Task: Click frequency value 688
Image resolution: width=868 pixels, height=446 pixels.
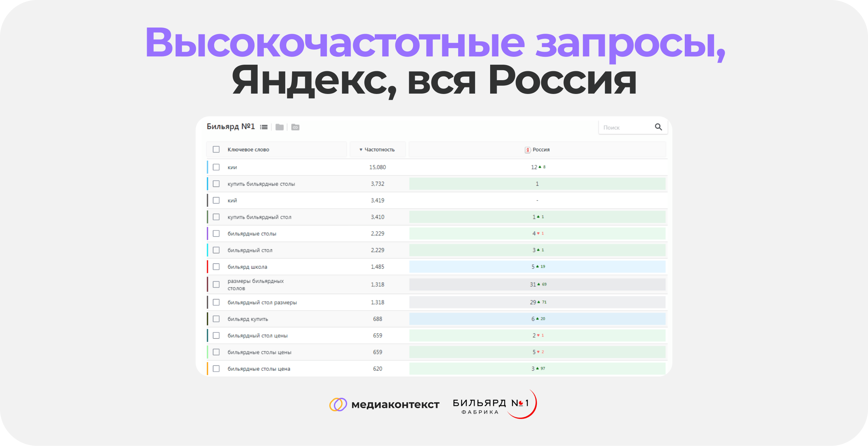Action: point(378,319)
